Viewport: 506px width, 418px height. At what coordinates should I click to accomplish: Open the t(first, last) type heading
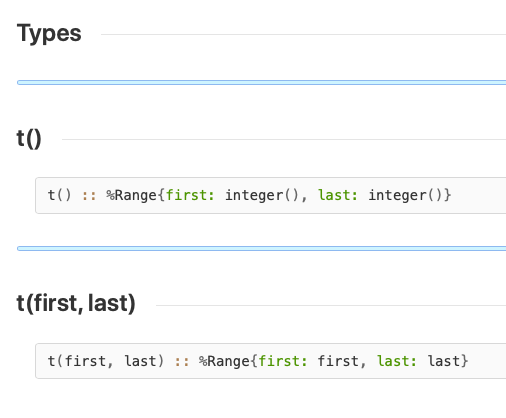[x=76, y=303]
